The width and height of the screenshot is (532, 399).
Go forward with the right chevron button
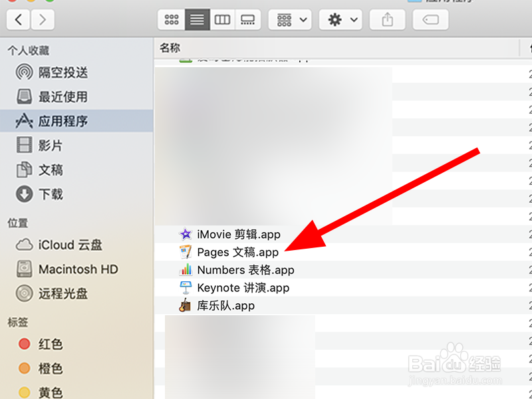[43, 20]
